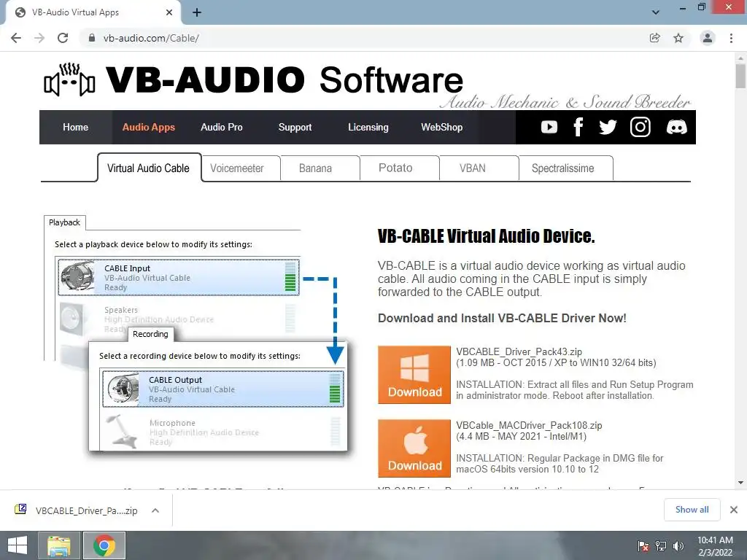Viewport: 747px width, 560px height.
Task: Click the Action Center flag tray icon
Action: tap(643, 545)
